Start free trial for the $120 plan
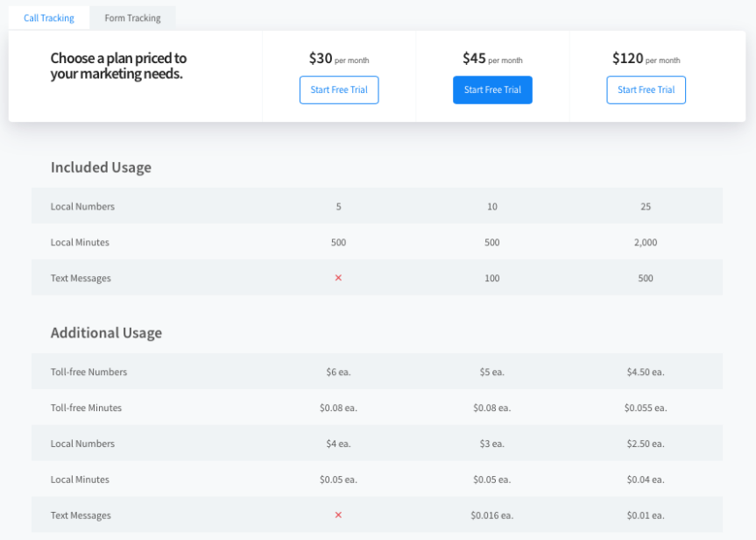Screen dimensions: 756x540 (646, 89)
